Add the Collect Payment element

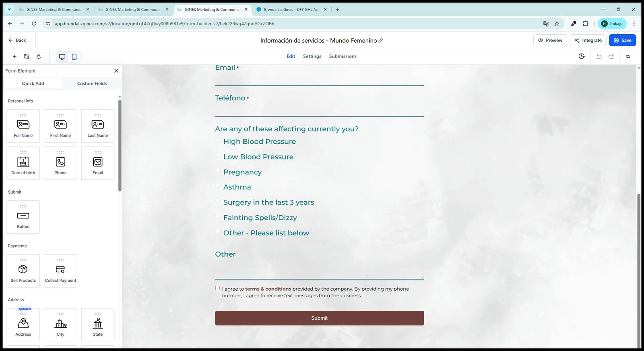click(x=60, y=271)
